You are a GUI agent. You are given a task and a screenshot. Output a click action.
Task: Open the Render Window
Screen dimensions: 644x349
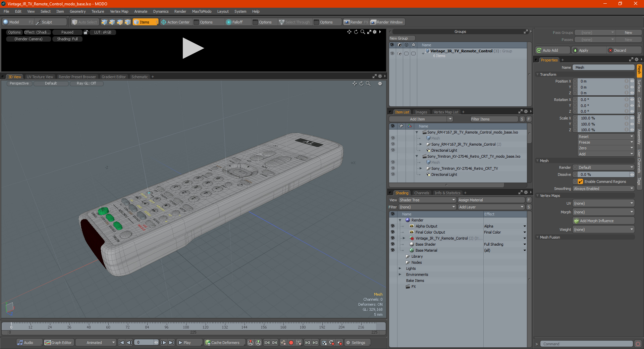pos(387,22)
